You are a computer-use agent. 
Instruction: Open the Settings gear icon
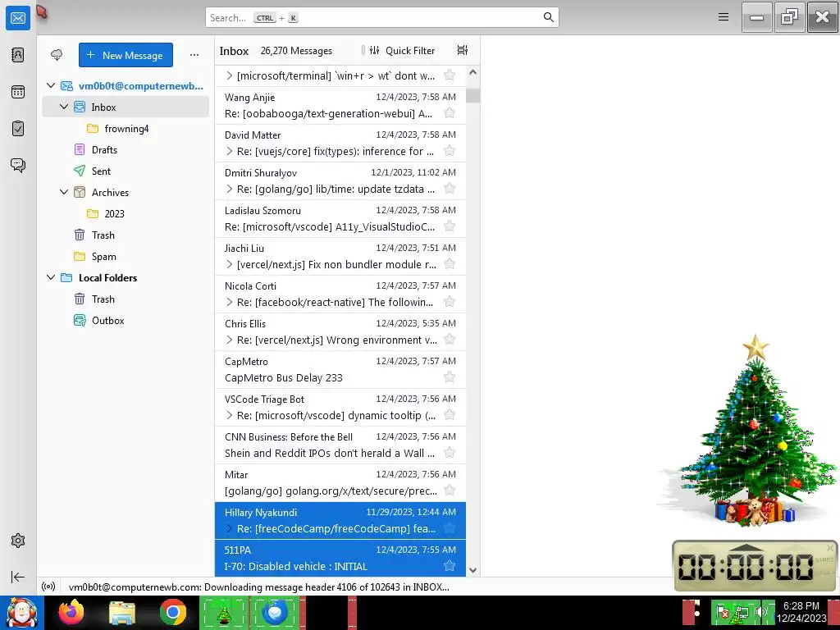point(18,541)
